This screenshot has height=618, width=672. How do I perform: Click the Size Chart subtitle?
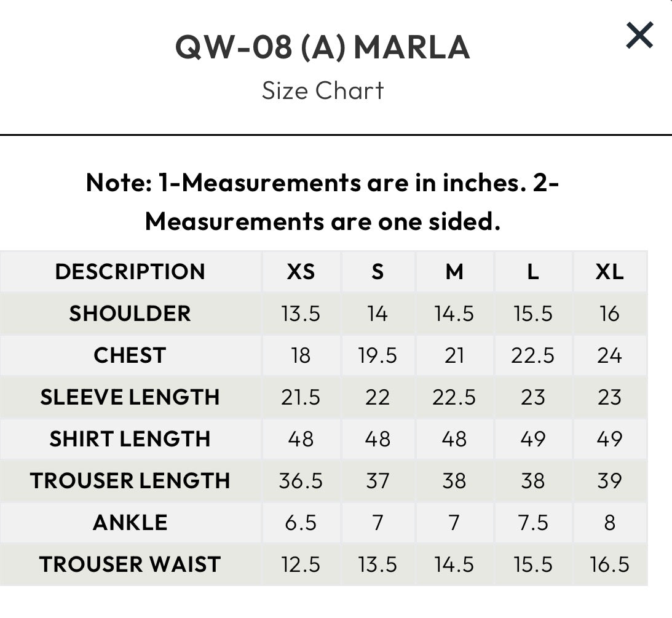pos(323,91)
